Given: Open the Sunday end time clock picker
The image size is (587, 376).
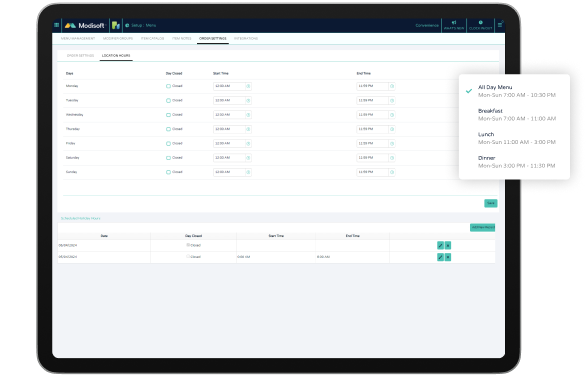Looking at the screenshot, I should [x=392, y=172].
